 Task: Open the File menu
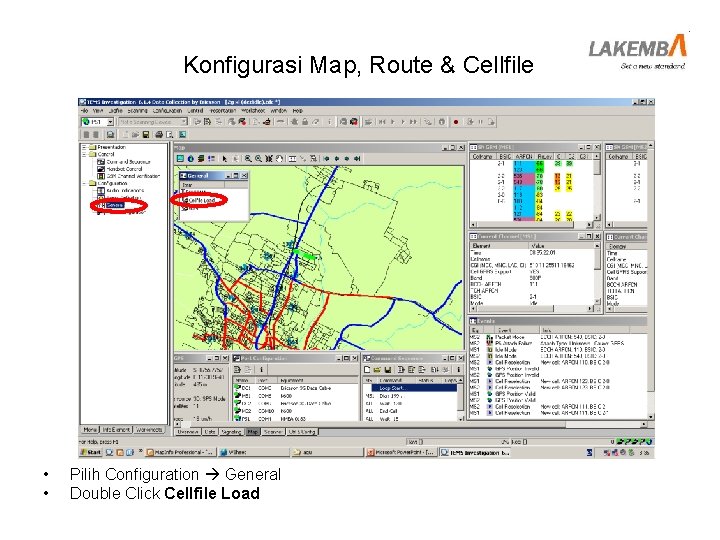(84, 111)
